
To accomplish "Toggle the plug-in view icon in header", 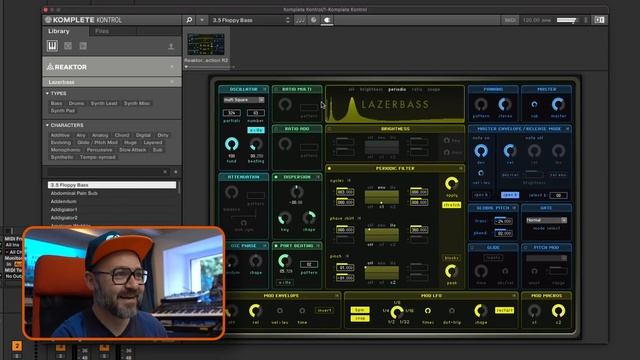I will click(327, 20).
